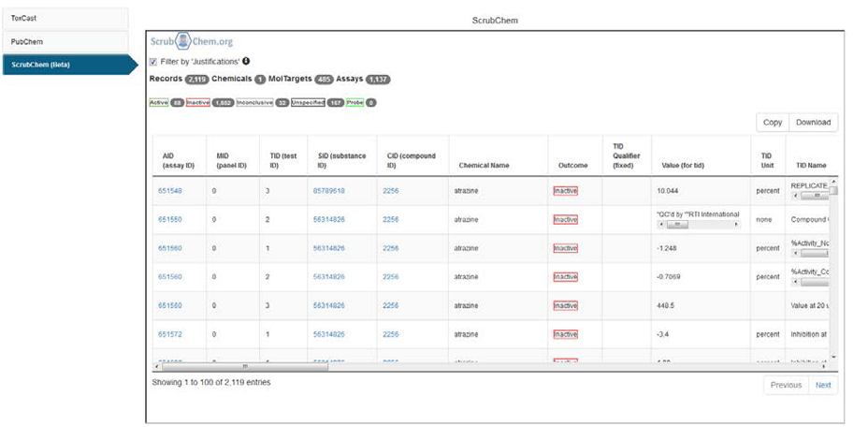Click the TID Qualifier (fixed) column header

point(627,155)
